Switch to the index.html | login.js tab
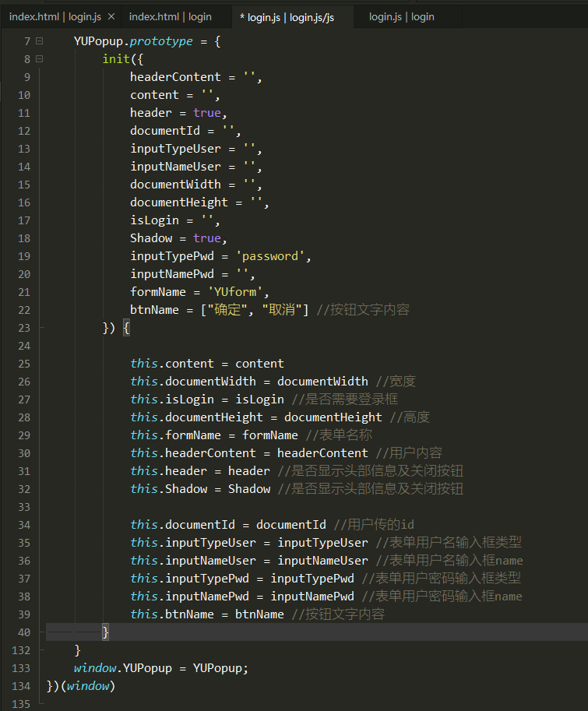588x711 pixels. coord(55,17)
